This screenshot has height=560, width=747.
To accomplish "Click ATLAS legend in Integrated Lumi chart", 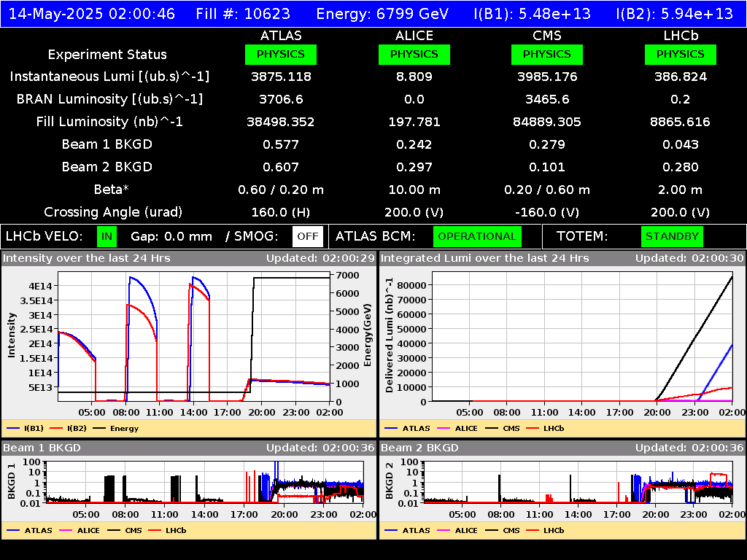I will [x=407, y=429].
